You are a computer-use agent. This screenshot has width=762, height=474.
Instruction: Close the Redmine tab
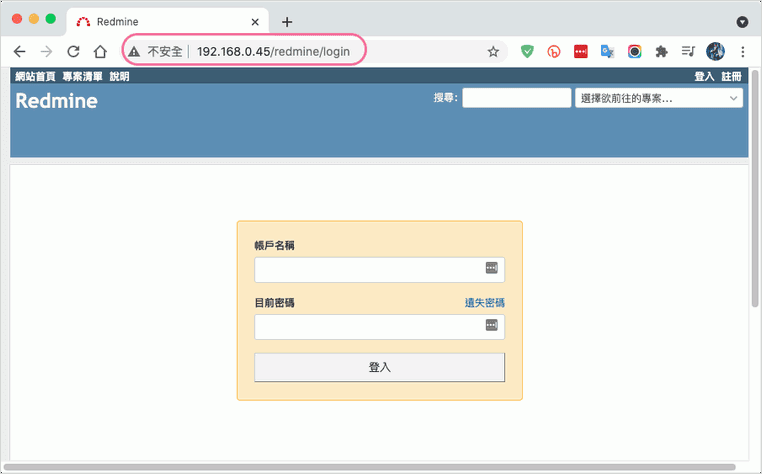[255, 22]
